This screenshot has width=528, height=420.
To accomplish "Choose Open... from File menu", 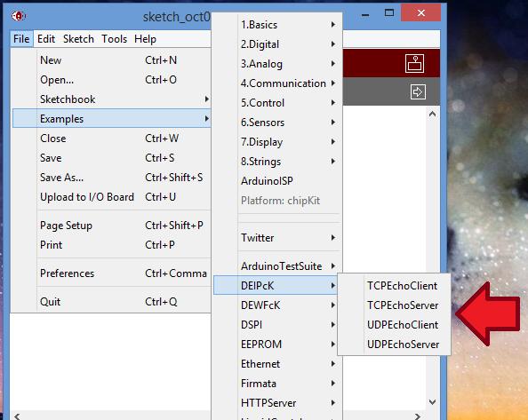I will tap(111, 80).
